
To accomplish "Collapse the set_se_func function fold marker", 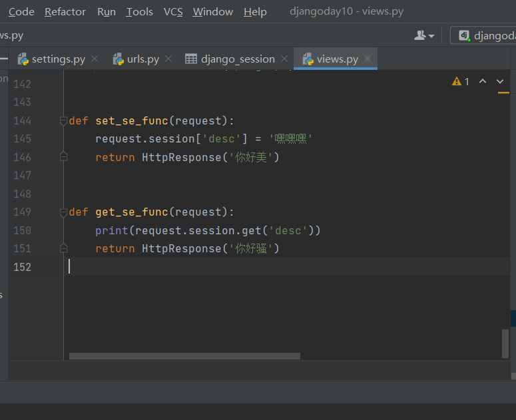I will click(63, 121).
